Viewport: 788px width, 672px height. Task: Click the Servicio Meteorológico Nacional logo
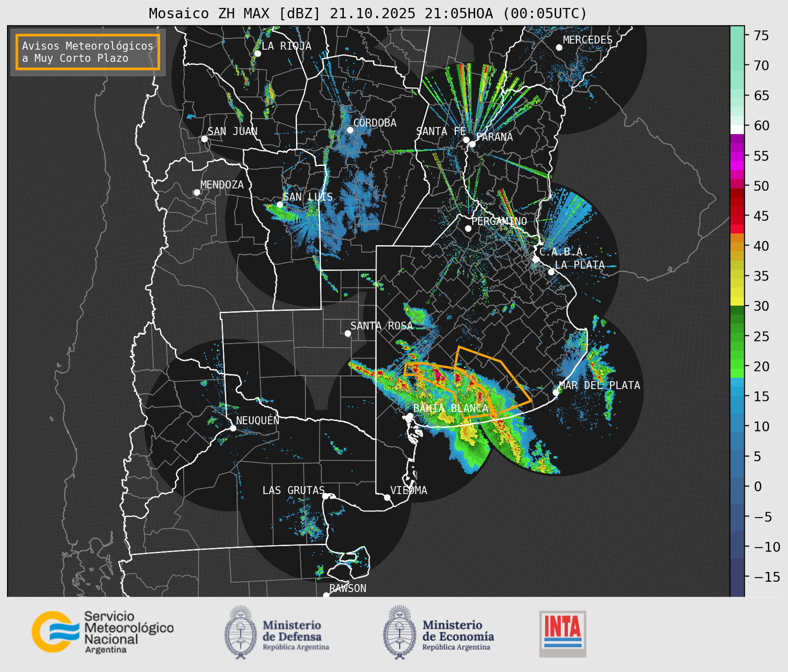click(103, 632)
